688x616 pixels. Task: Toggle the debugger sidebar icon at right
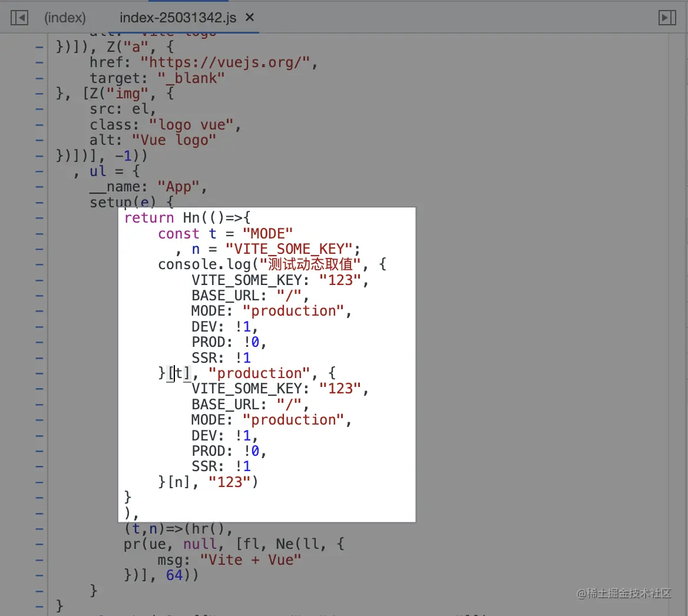click(x=667, y=18)
